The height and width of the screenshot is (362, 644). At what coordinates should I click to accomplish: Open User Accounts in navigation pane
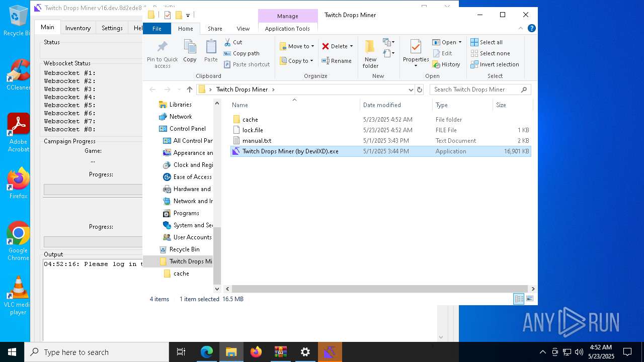click(x=192, y=237)
